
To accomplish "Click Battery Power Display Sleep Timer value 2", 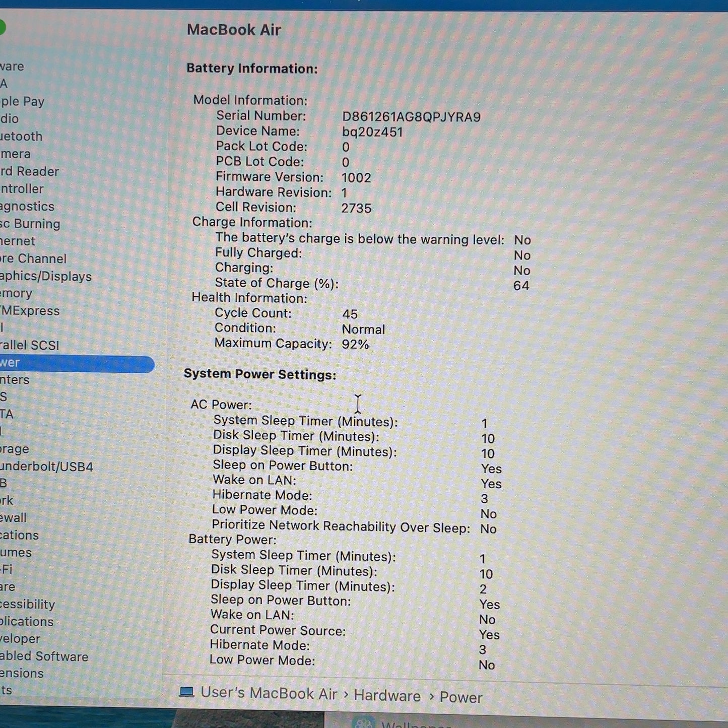I will point(483,589).
